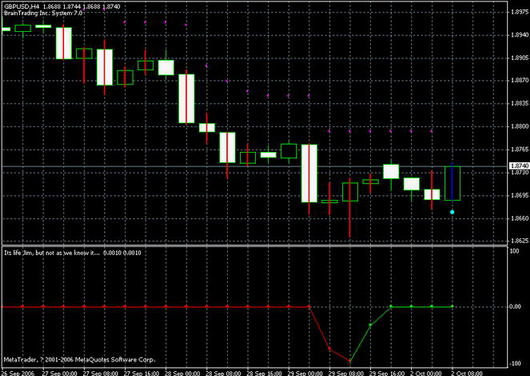This screenshot has width=530, height=376.
Task: Click the cyan dot signal below last candle
Action: pos(452,212)
